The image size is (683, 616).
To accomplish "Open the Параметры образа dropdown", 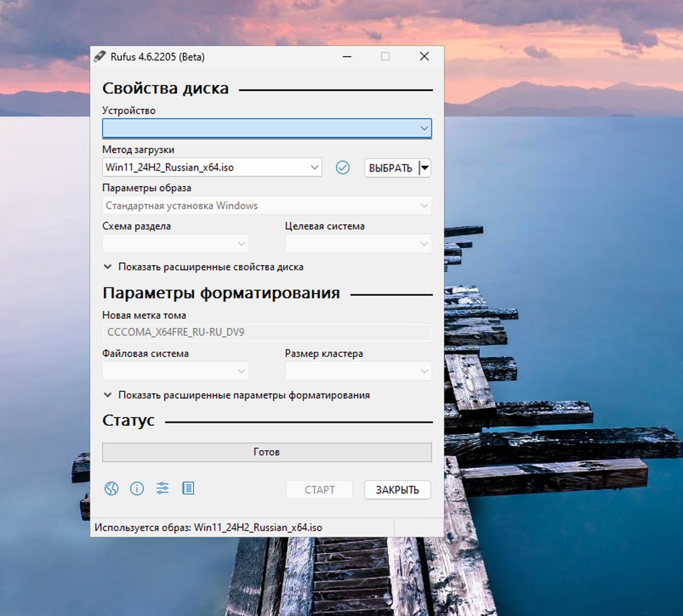I will 267,206.
